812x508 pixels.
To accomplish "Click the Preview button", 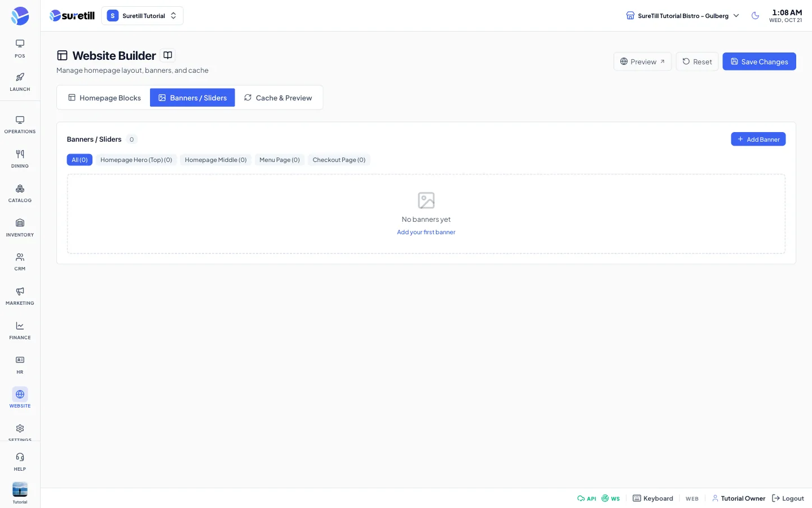I will pos(642,62).
